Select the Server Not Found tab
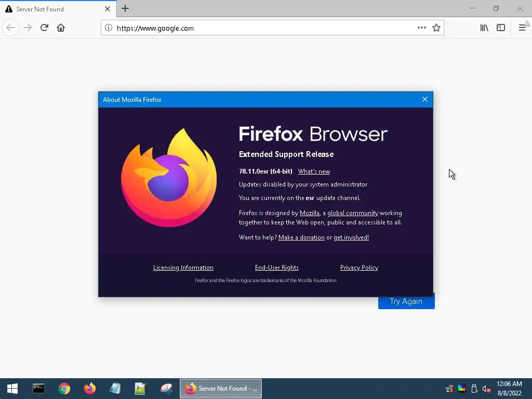532x399 pixels. (x=58, y=9)
